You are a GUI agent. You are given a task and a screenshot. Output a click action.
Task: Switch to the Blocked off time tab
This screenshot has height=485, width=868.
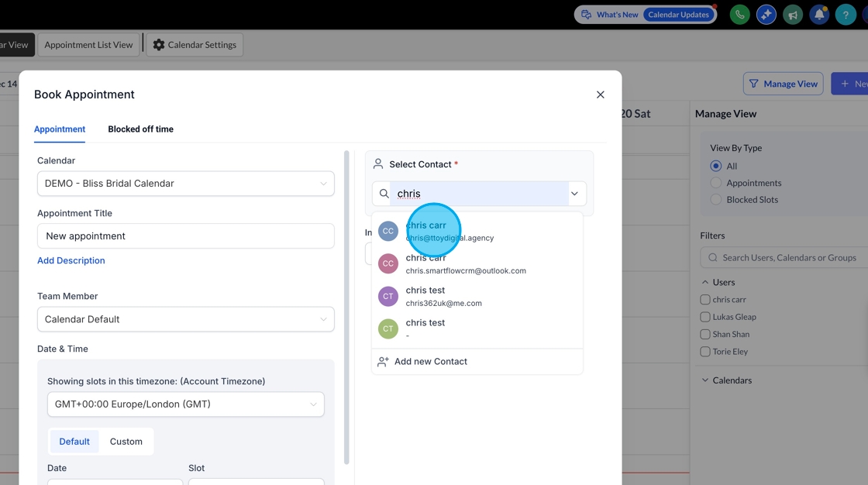click(140, 129)
